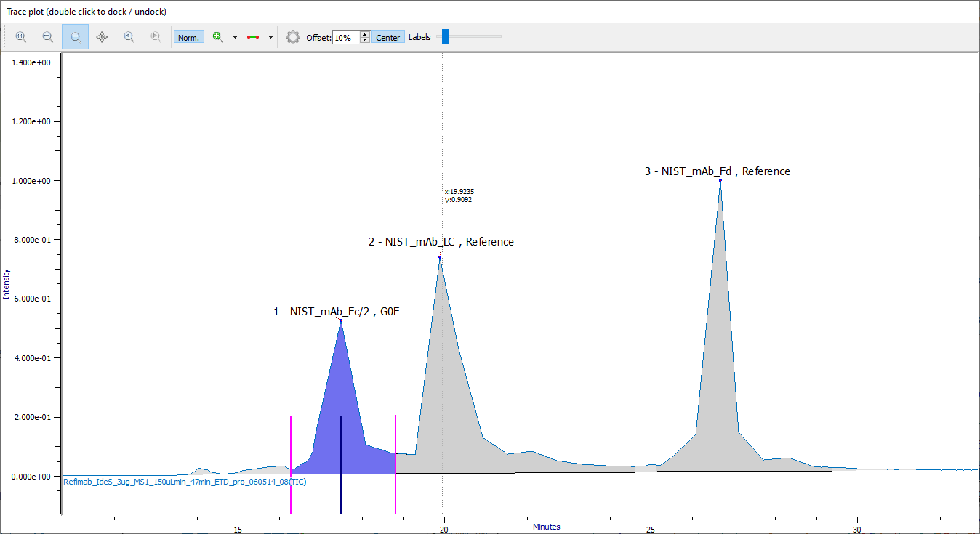This screenshot has width=980, height=534.
Task: Click the 20 minutes x-axis tick label
Action: (x=444, y=529)
